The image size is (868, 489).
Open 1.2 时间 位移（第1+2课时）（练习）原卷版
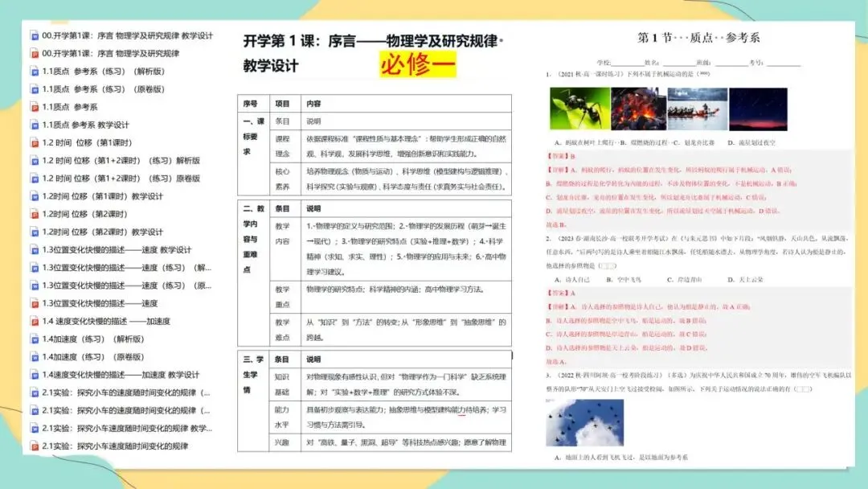tap(121, 179)
